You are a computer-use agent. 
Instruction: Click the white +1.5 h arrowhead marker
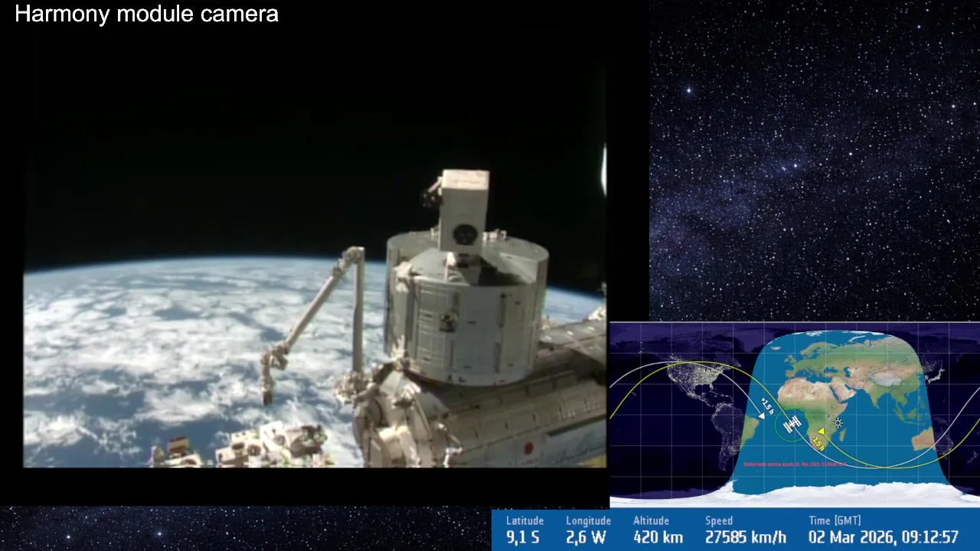[x=762, y=416]
